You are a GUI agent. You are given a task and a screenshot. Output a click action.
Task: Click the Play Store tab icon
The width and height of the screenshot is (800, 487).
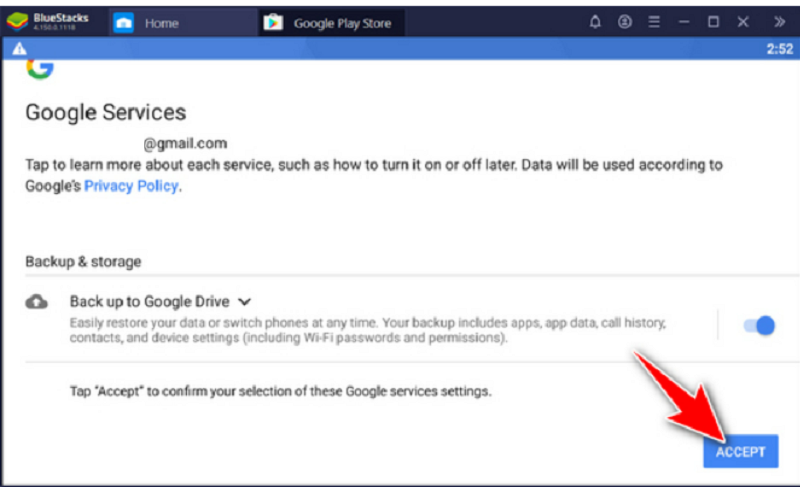[x=272, y=23]
